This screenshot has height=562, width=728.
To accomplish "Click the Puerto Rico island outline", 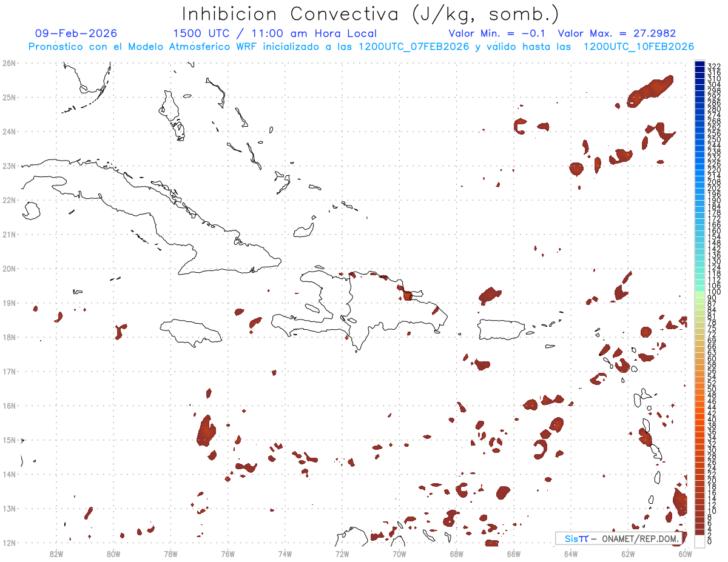I will coord(502,330).
